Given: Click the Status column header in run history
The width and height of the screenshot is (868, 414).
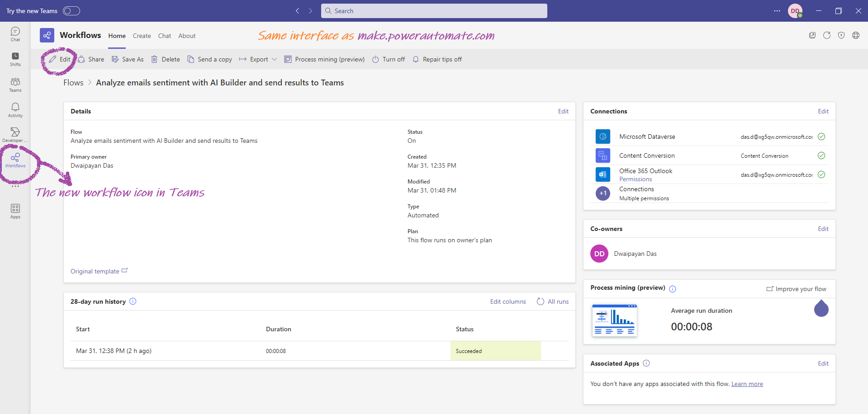Looking at the screenshot, I should [x=465, y=329].
